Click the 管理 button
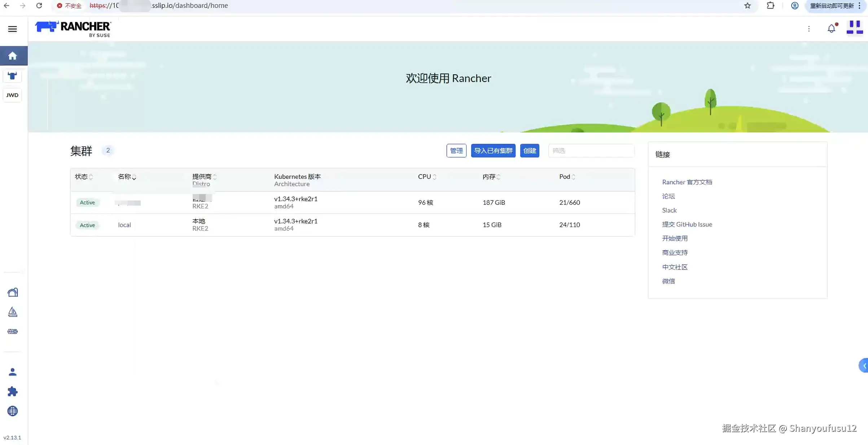The height and width of the screenshot is (445, 868). click(456, 151)
